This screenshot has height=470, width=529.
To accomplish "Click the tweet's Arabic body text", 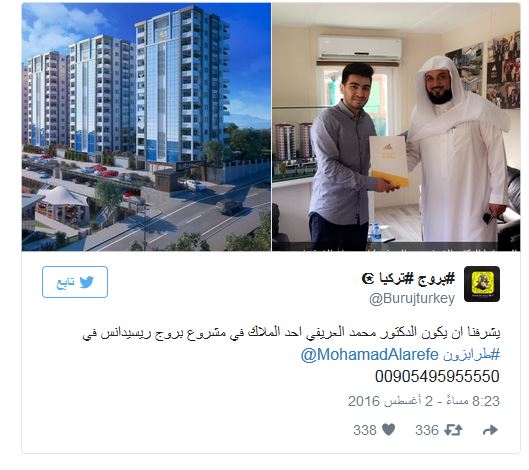I will (x=291, y=333).
